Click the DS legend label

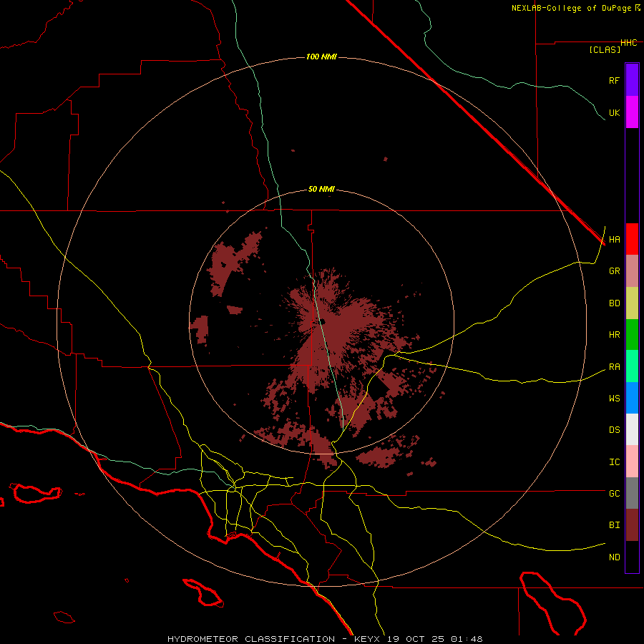point(614,430)
